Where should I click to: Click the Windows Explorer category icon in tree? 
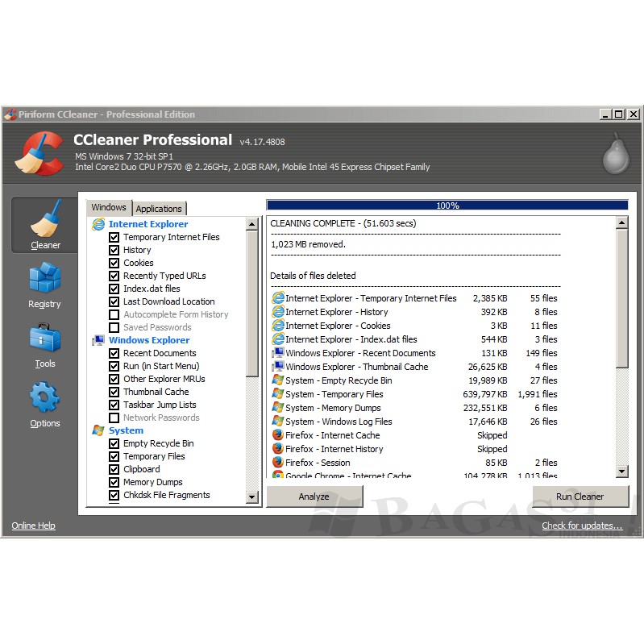click(x=98, y=340)
